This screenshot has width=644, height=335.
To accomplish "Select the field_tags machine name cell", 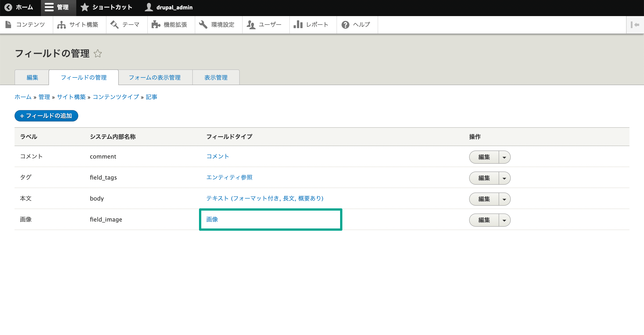I will [103, 178].
